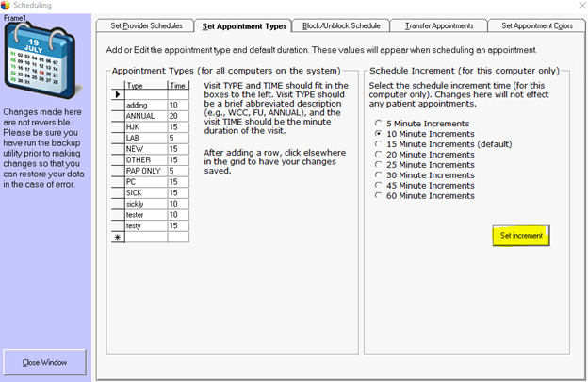Click empty Type cell in new row

coord(146,237)
